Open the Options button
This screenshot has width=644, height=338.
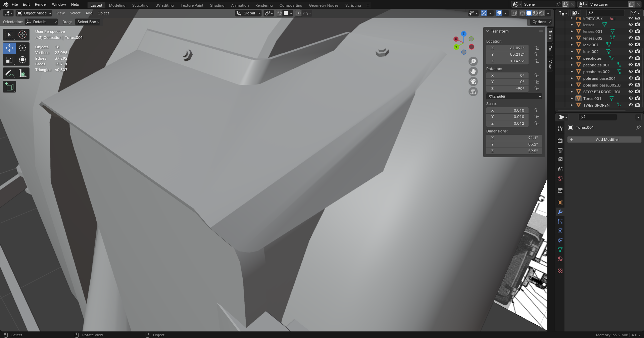541,22
